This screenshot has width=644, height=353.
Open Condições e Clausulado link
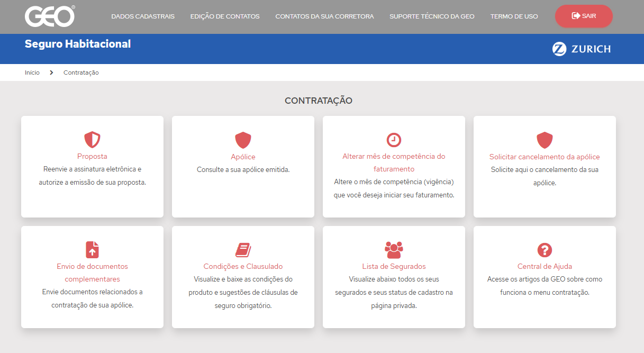point(243,266)
